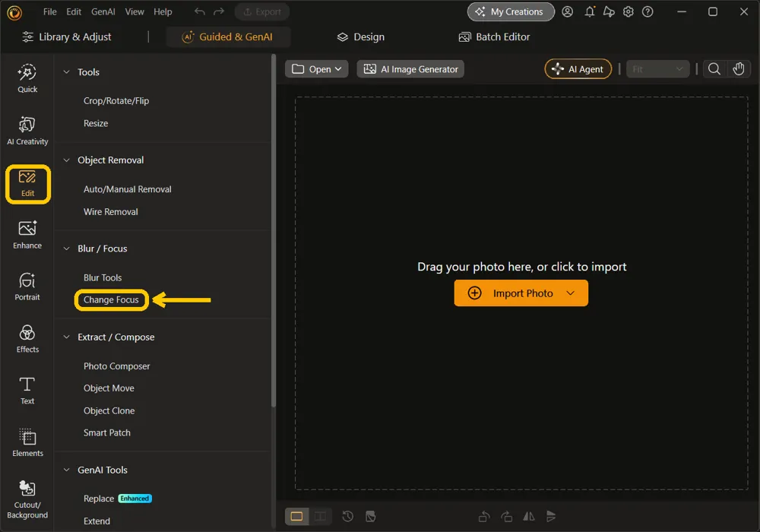Open the help question mark icon

pyautogui.click(x=648, y=11)
